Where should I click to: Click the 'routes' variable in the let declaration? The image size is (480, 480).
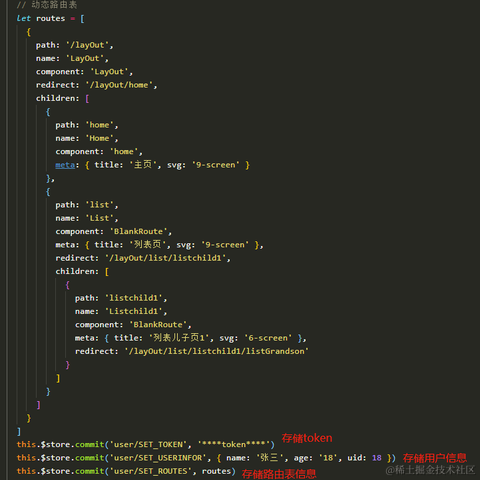tap(50, 18)
